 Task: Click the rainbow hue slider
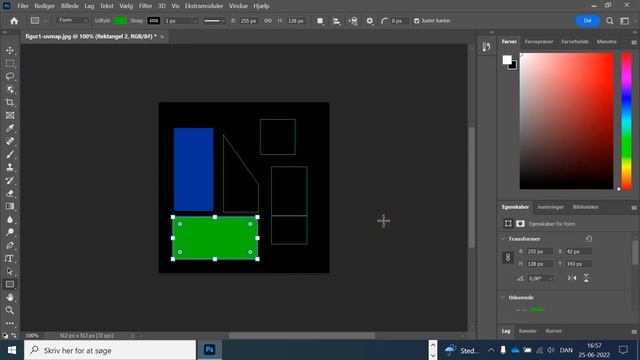click(627, 121)
